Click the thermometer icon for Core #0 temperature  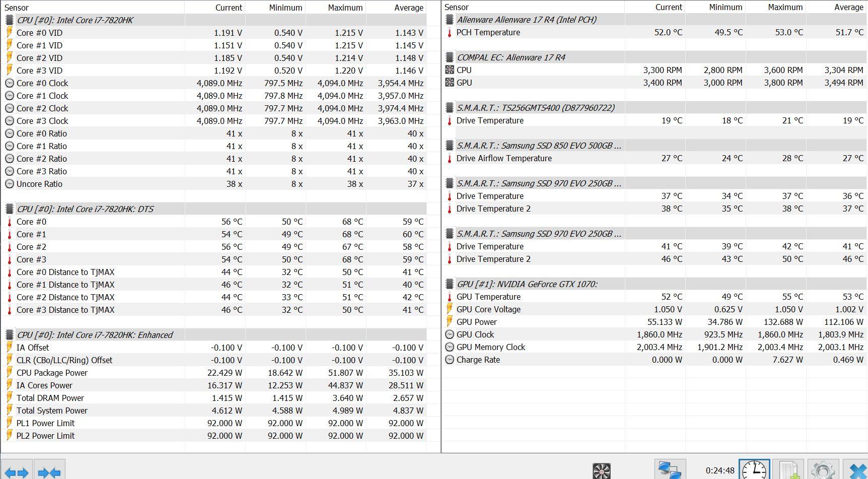coord(9,222)
